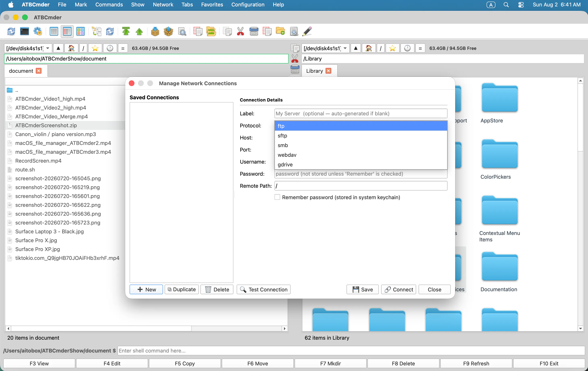Click the F7 Mkdir button
The image size is (588, 371).
pos(330,363)
